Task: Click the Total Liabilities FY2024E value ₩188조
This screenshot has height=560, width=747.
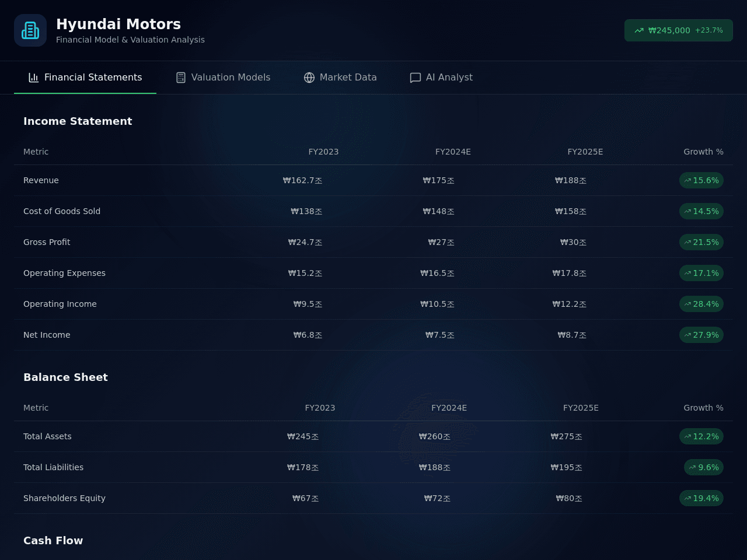Action: point(435,467)
